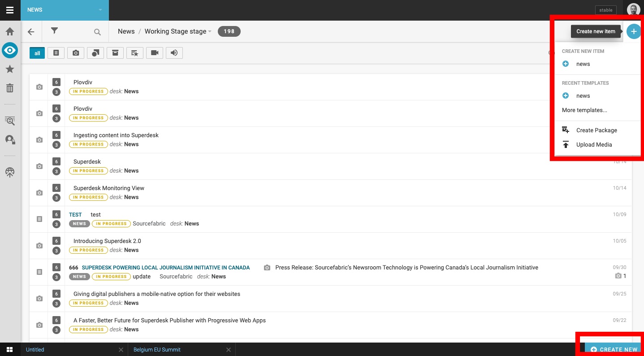Viewport: 644px width, 356px height.
Task: Click the camera type icon on the Superdesk row
Action: pos(39,166)
